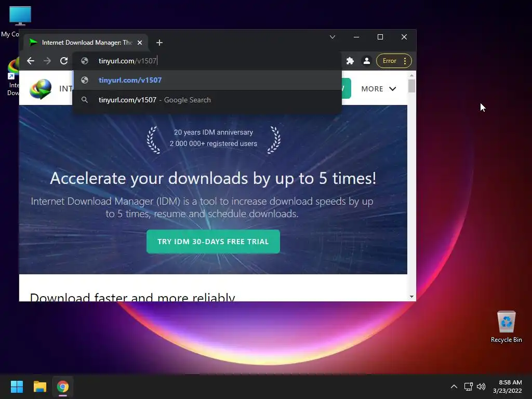Select the Recycle Bin desktop icon

pos(506,327)
